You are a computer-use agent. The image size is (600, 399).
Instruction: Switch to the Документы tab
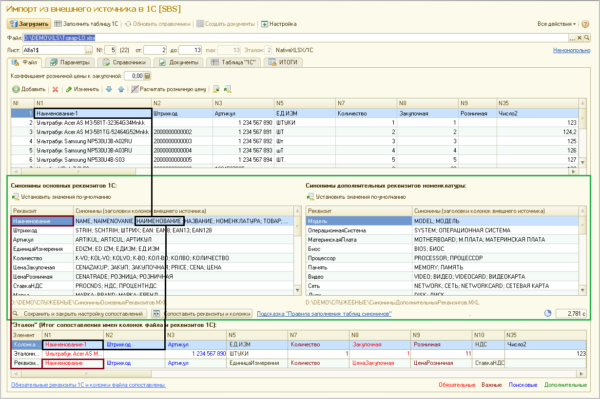tap(178, 62)
